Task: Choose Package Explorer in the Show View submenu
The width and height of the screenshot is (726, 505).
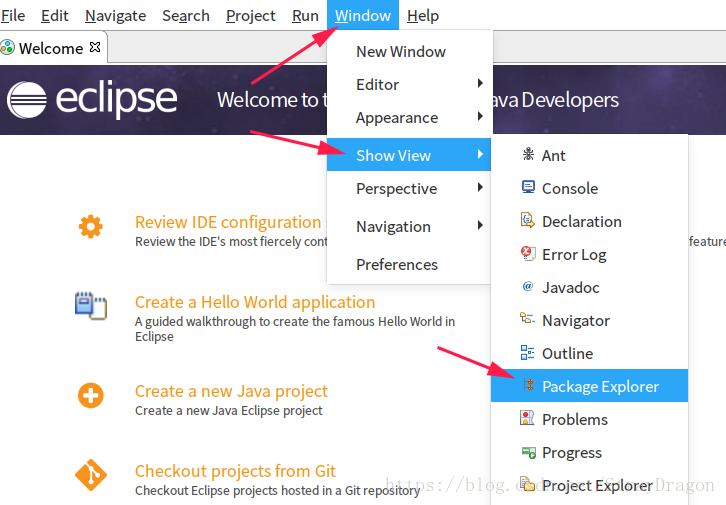Action: pos(589,386)
